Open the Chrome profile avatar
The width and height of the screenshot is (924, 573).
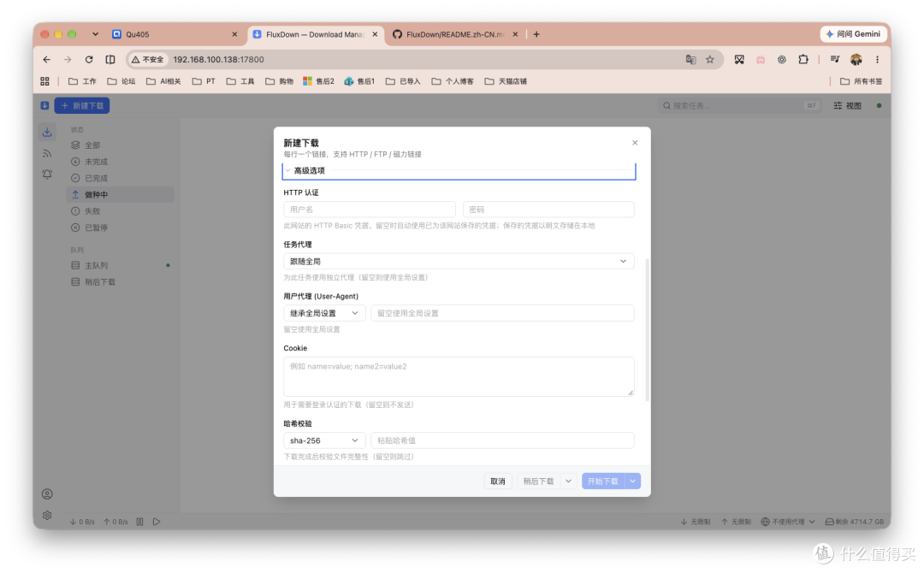point(856,60)
